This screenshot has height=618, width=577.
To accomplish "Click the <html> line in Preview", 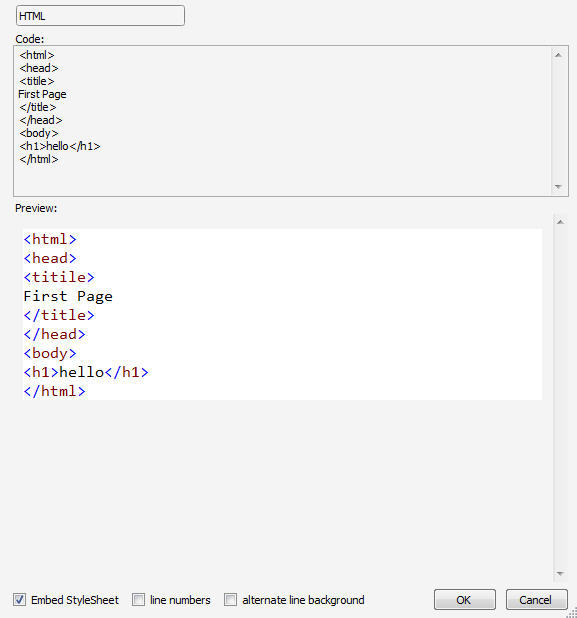I will (50, 239).
